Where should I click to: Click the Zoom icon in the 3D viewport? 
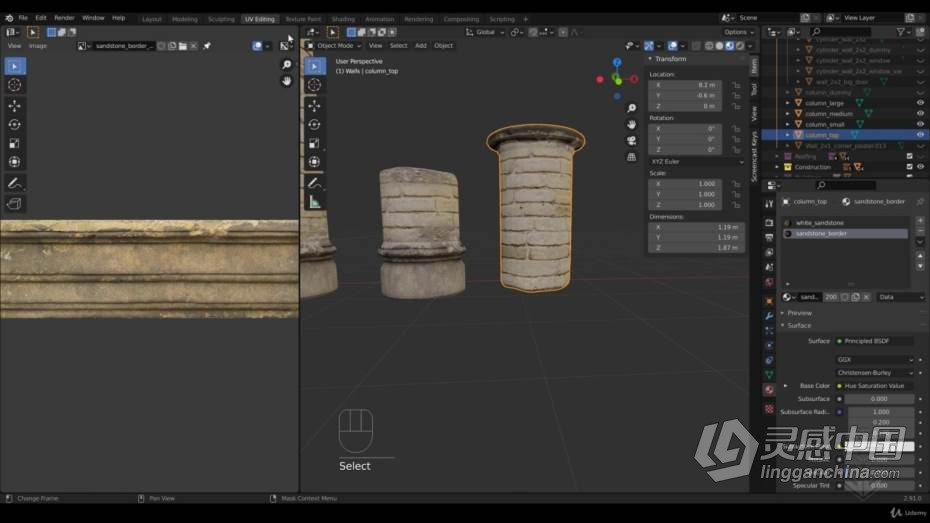pos(632,108)
